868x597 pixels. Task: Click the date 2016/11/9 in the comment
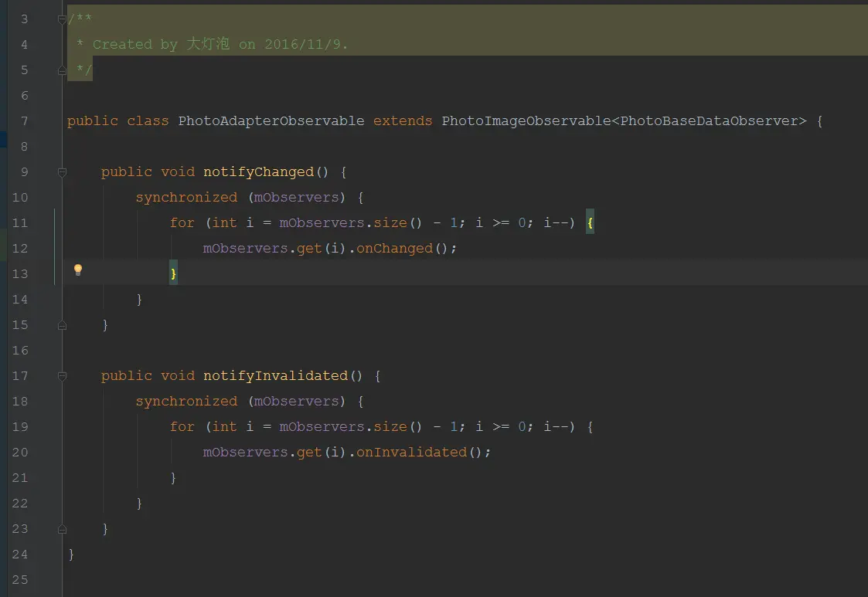click(x=302, y=44)
